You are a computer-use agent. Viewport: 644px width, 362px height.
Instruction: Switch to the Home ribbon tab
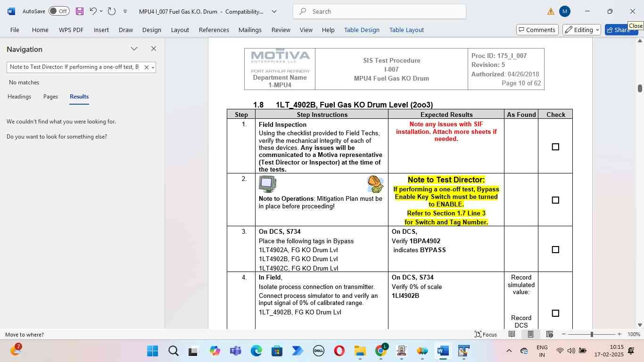40,30
